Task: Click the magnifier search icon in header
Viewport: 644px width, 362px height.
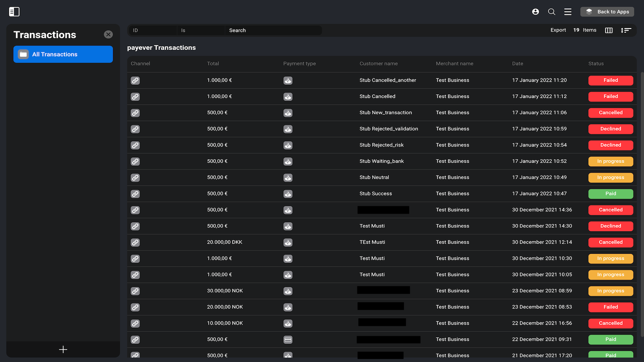Action: [551, 12]
